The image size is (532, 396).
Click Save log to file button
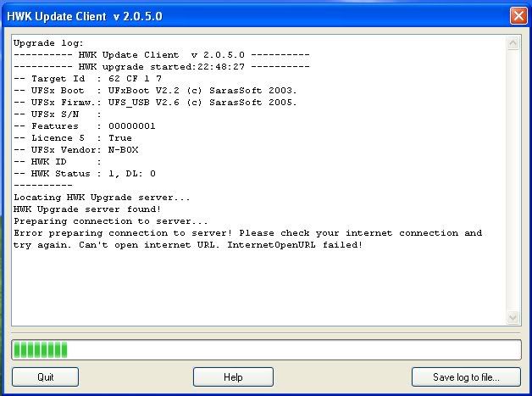click(466, 377)
